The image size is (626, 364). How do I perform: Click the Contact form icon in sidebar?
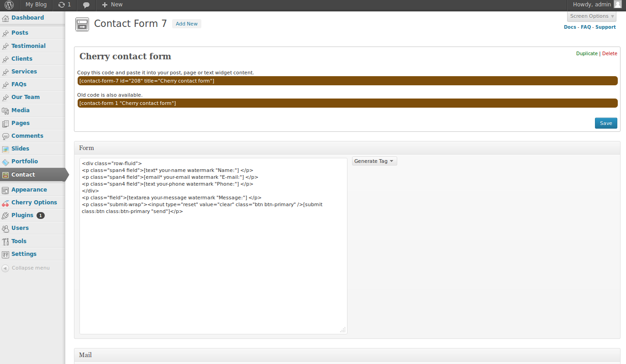pos(5,175)
